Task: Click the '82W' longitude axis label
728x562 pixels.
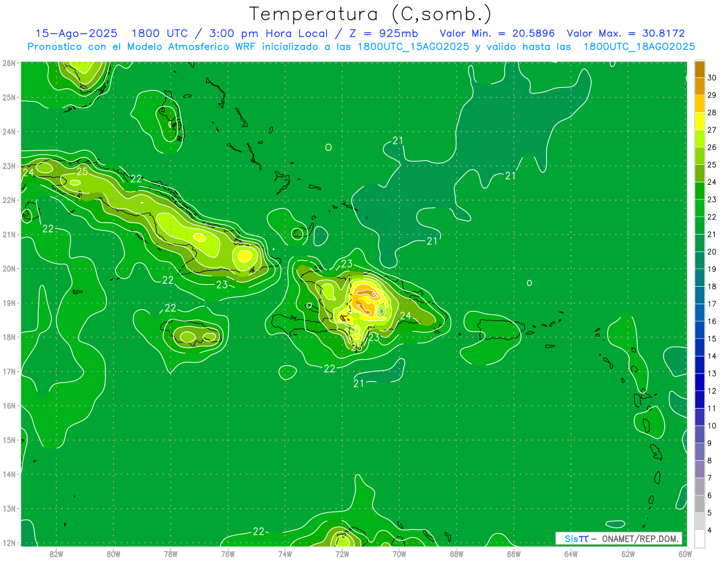Action: (56, 553)
